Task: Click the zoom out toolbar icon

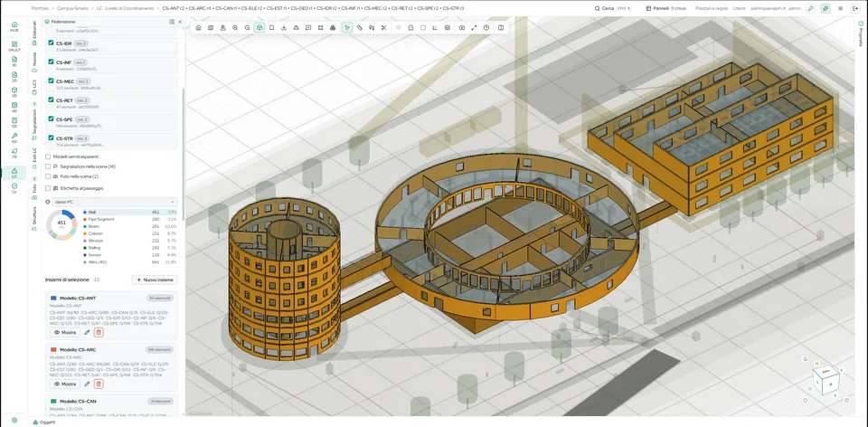Action: (x=247, y=28)
